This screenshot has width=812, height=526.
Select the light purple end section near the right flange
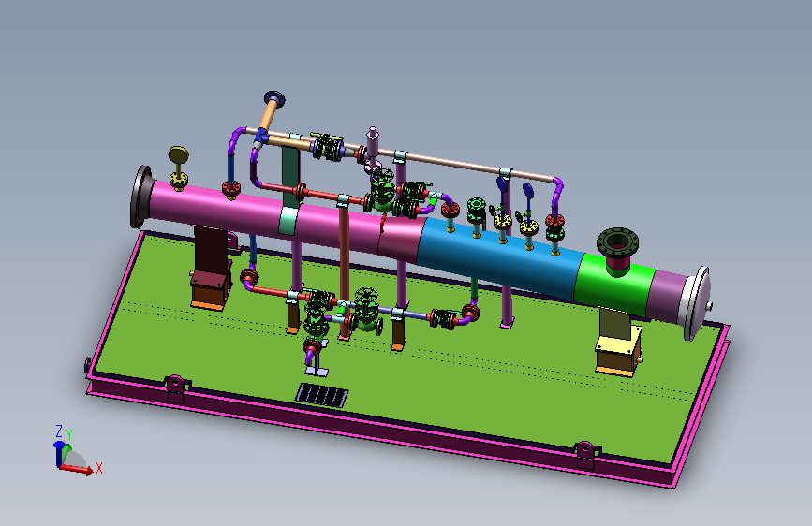[x=667, y=295]
